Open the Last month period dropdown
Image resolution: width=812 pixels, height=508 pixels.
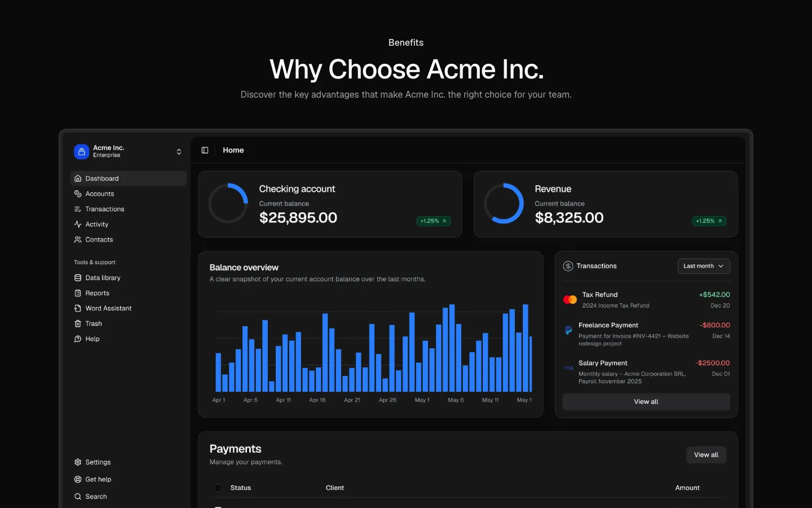[x=704, y=266]
